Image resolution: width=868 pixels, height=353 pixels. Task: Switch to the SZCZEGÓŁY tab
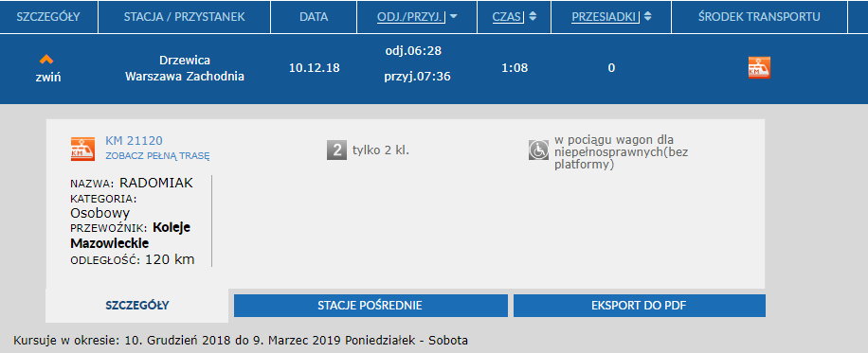[136, 306]
